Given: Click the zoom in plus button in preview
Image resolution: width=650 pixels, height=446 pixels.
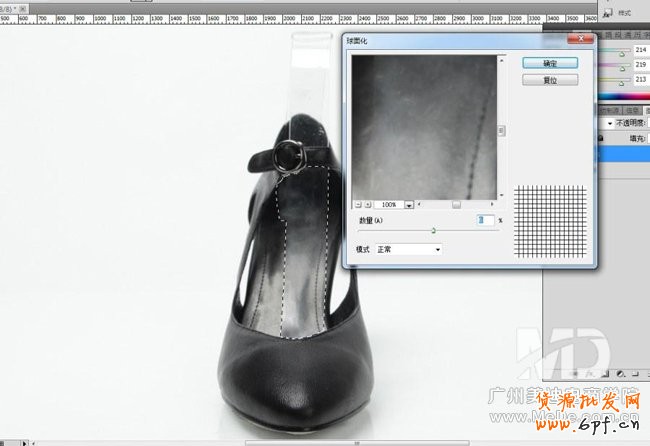Looking at the screenshot, I should 367,203.
